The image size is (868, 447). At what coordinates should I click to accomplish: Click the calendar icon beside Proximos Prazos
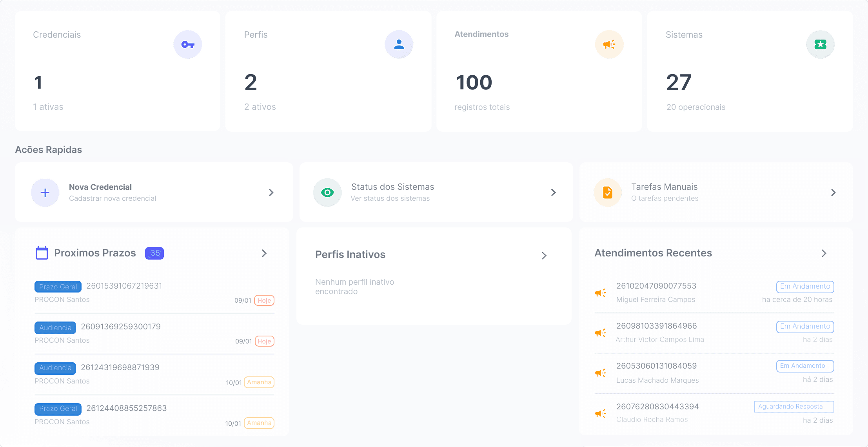click(42, 253)
